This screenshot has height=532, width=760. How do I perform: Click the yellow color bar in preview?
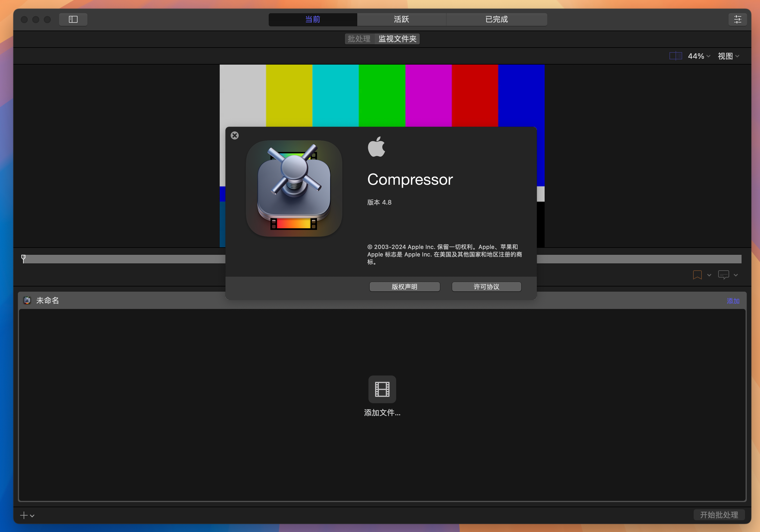(289, 96)
